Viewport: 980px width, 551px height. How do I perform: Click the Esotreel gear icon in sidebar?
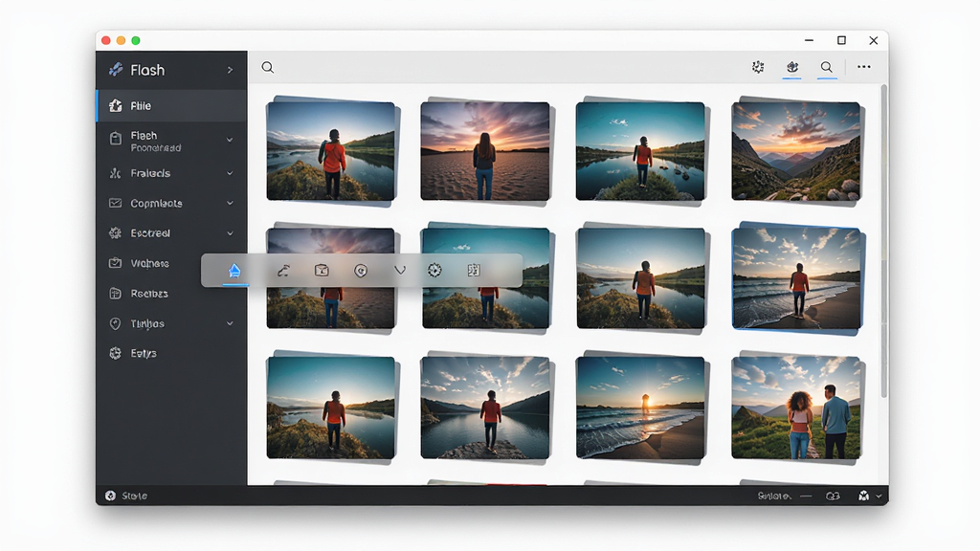tap(116, 233)
